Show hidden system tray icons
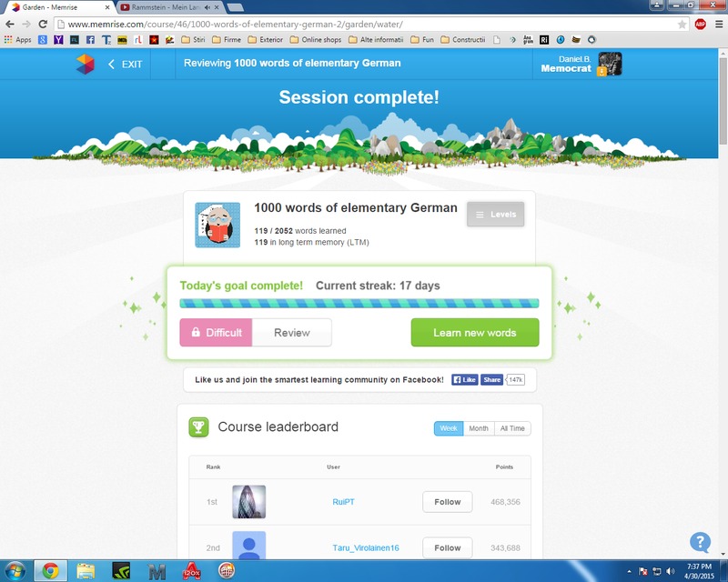 (629, 571)
